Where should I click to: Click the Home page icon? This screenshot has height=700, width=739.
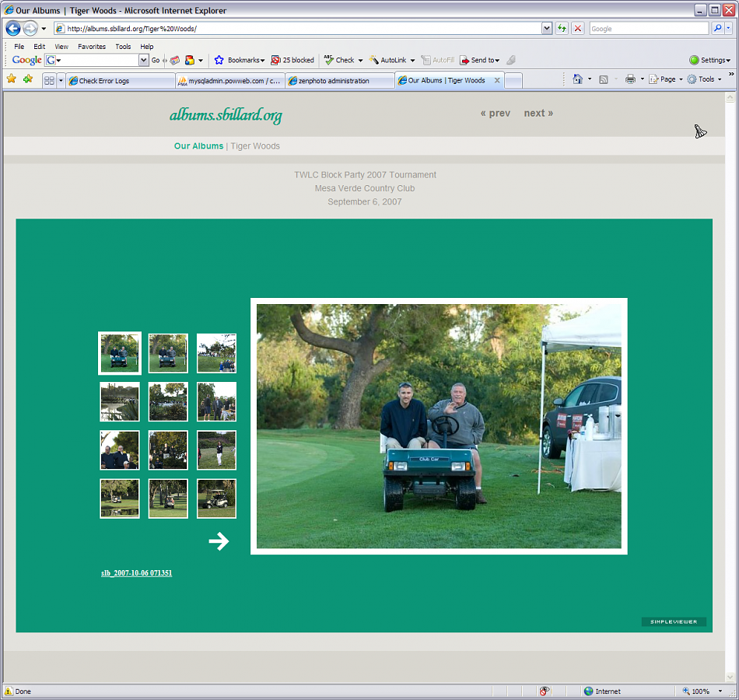tap(577, 79)
